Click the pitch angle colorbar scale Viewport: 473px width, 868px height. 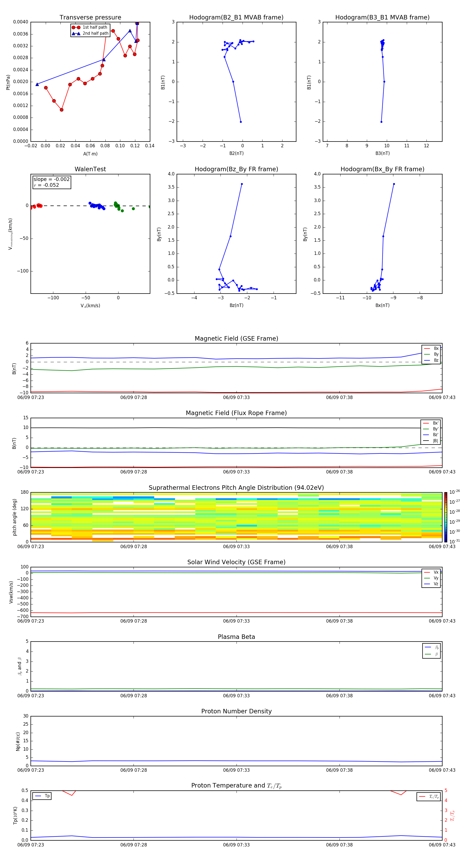pyautogui.click(x=446, y=517)
